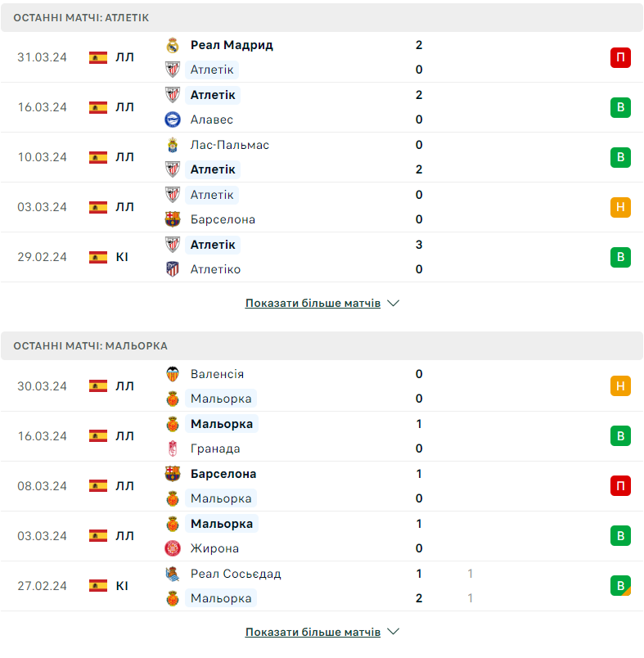Click the green 'В' badge on Реал Сосьєдад match

pyautogui.click(x=620, y=586)
